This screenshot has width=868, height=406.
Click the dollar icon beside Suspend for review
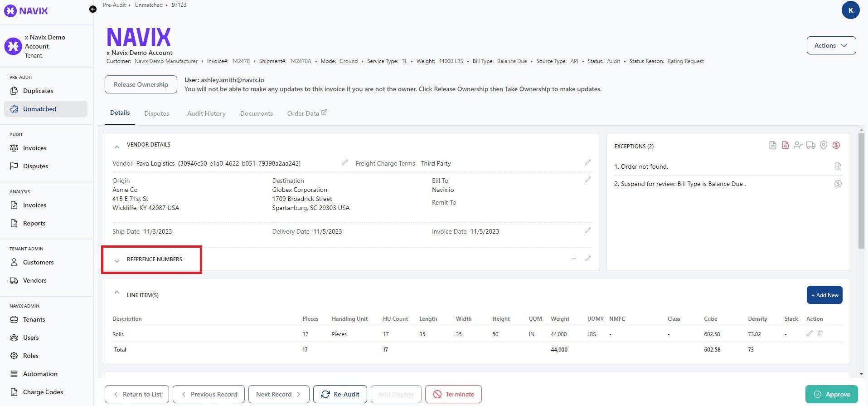pyautogui.click(x=838, y=184)
